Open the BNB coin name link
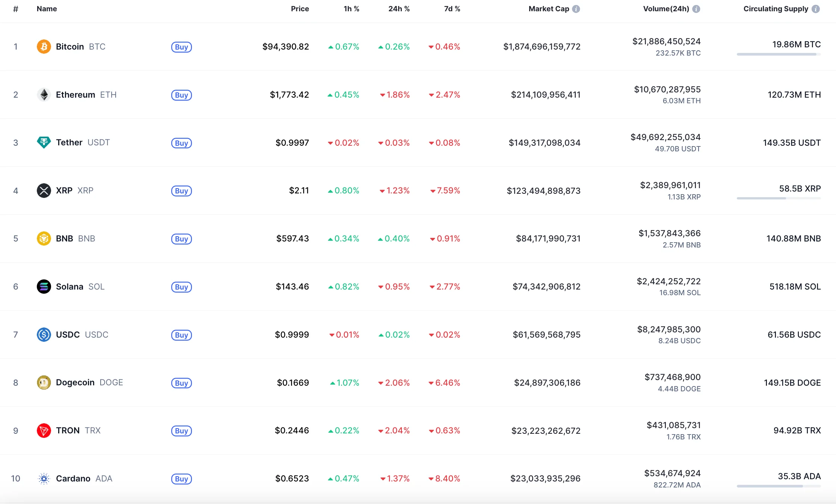The height and width of the screenshot is (504, 836). (x=65, y=238)
